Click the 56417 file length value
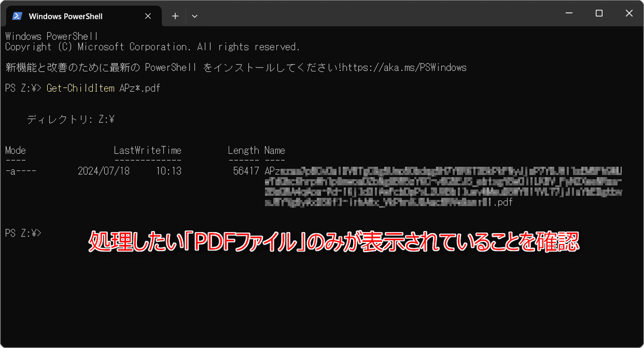The width and height of the screenshot is (644, 348). pos(246,171)
